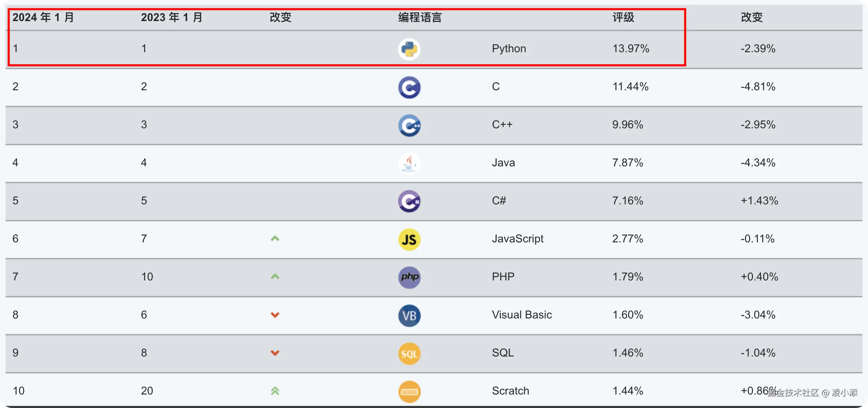This screenshot has width=868, height=408.
Task: Click the 评级 column header
Action: click(623, 17)
